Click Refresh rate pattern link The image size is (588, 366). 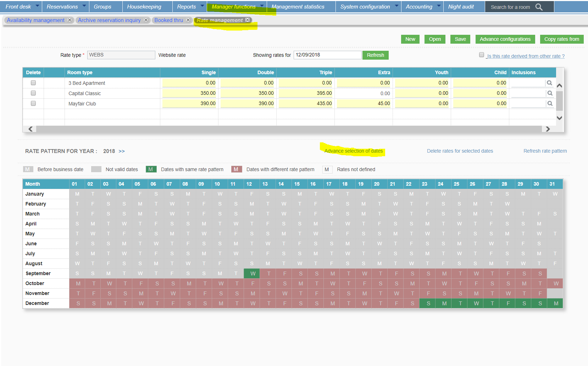click(545, 151)
